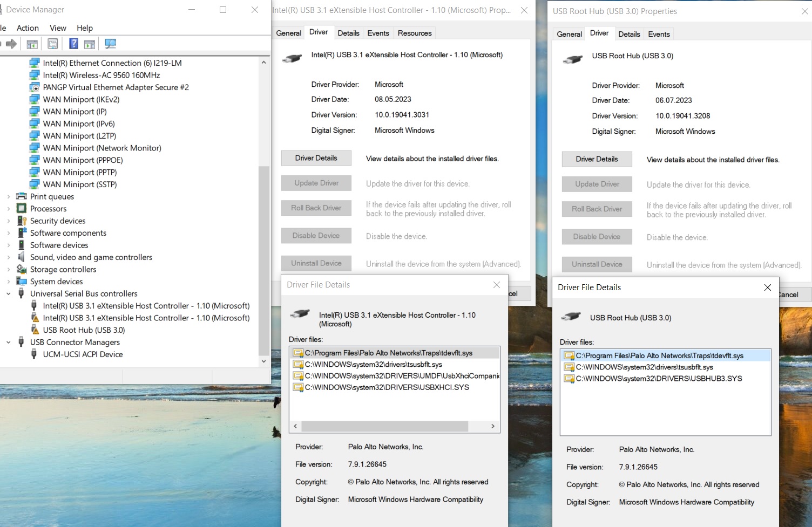This screenshot has width=812, height=527.
Task: Select Intel Wireless-AC 9560 adapter icon
Action: 35,75
